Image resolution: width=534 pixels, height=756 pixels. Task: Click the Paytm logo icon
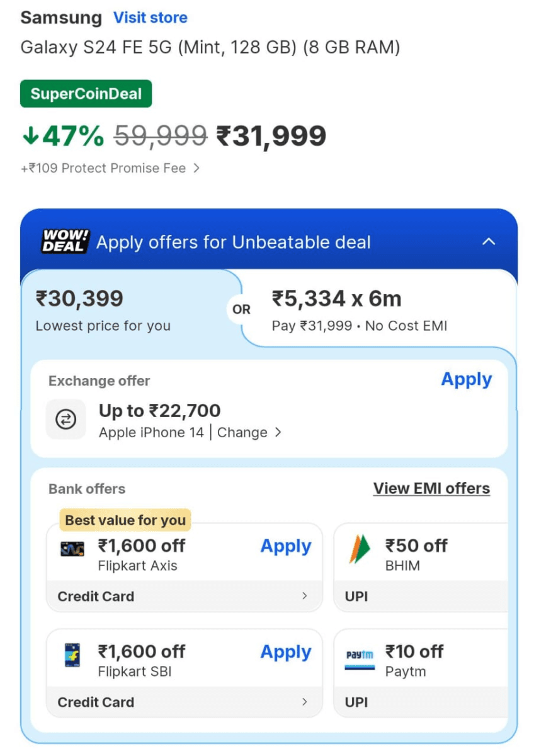click(x=360, y=656)
